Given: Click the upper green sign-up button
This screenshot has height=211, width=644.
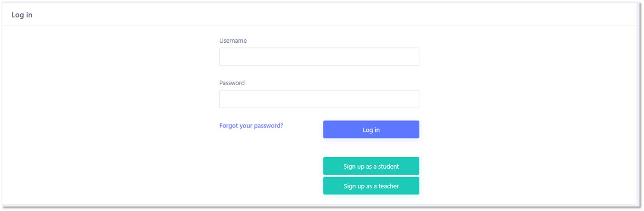Looking at the screenshot, I should coord(371,166).
